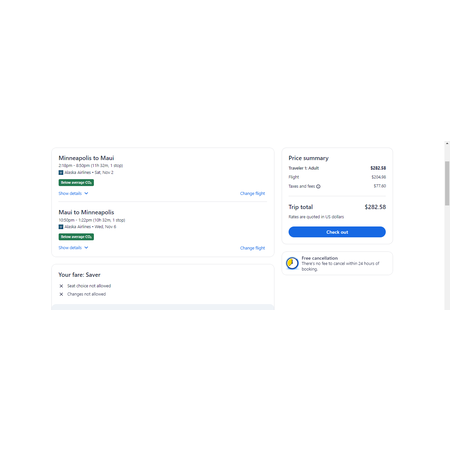Screen dimensions: 450x450
Task: Click the X icon beside Changes not allowed
Action: click(x=61, y=294)
